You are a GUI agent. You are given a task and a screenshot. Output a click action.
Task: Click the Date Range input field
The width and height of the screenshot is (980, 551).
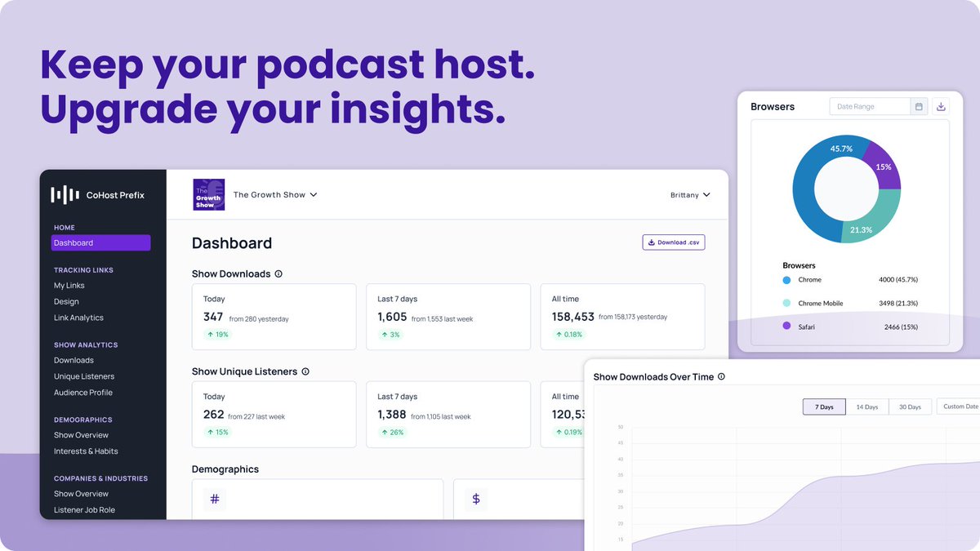pos(870,107)
